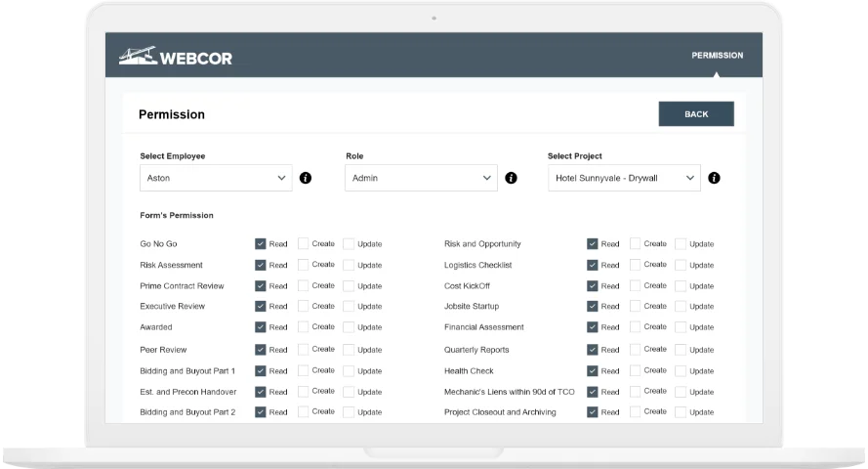This screenshot has width=868, height=469.
Task: Click the info icon next to Role
Action: 511,178
